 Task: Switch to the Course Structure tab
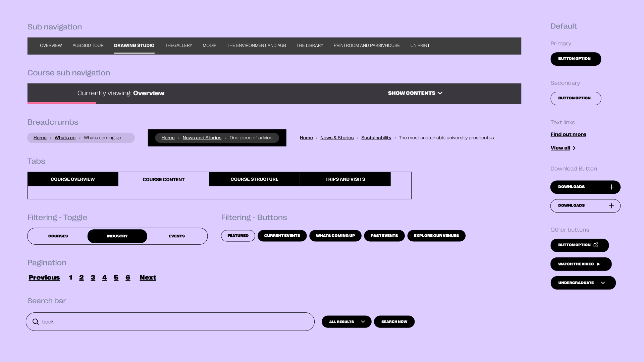tap(254, 179)
